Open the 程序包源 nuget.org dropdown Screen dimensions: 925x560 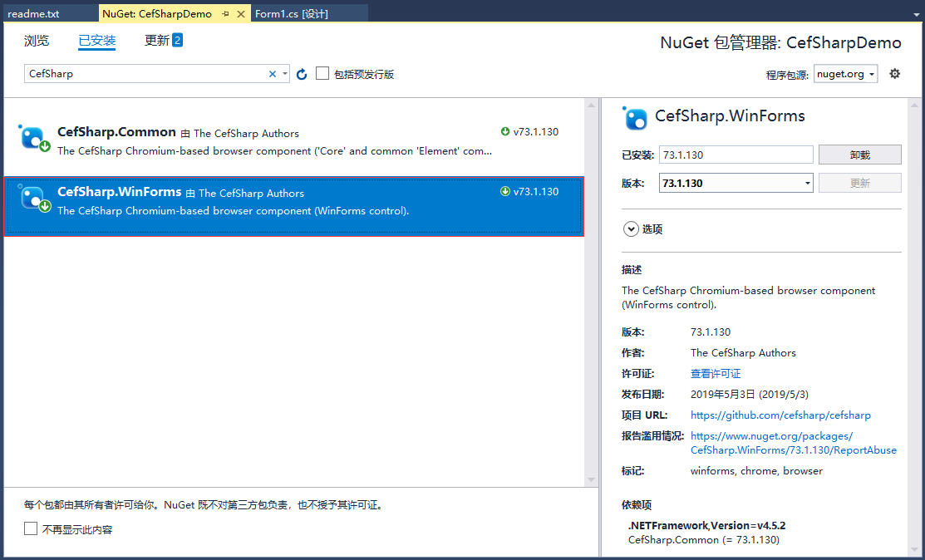pyautogui.click(x=845, y=74)
